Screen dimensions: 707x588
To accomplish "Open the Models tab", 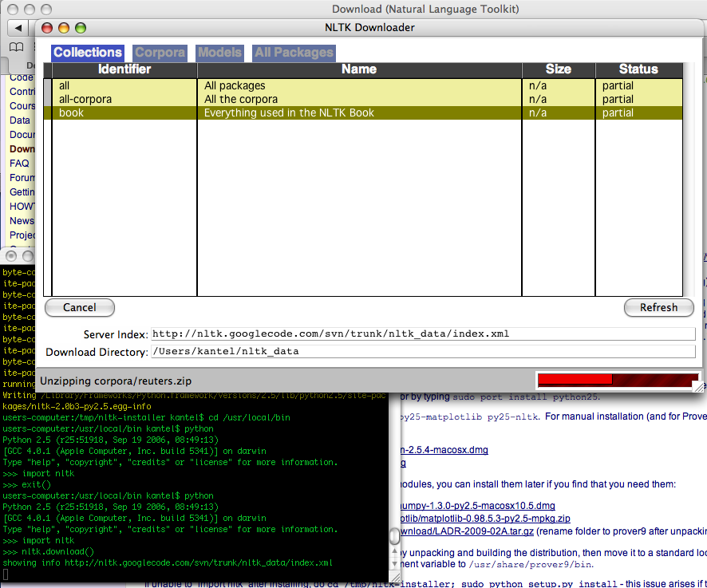I will (219, 53).
